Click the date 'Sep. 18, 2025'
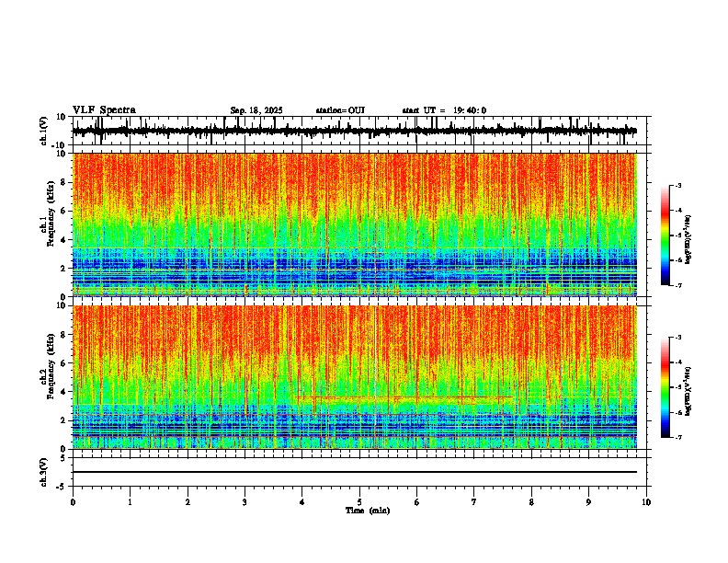This screenshot has height=563, width=728. tap(256, 110)
